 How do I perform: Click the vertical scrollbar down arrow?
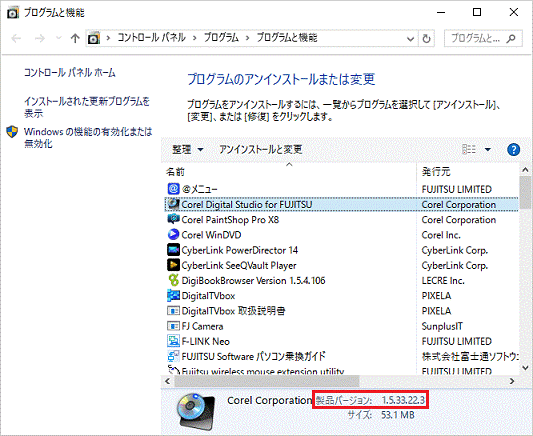pyautogui.click(x=526, y=367)
